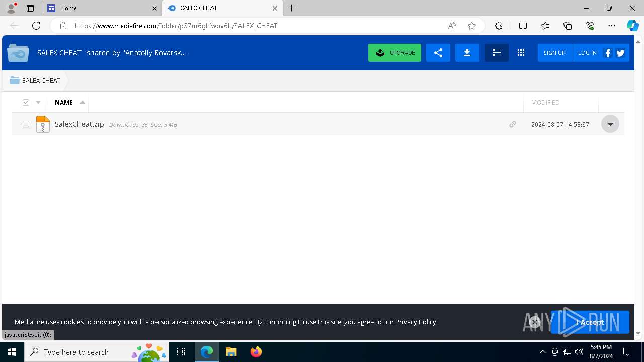
Task: View site information lock icon
Action: [63, 26]
